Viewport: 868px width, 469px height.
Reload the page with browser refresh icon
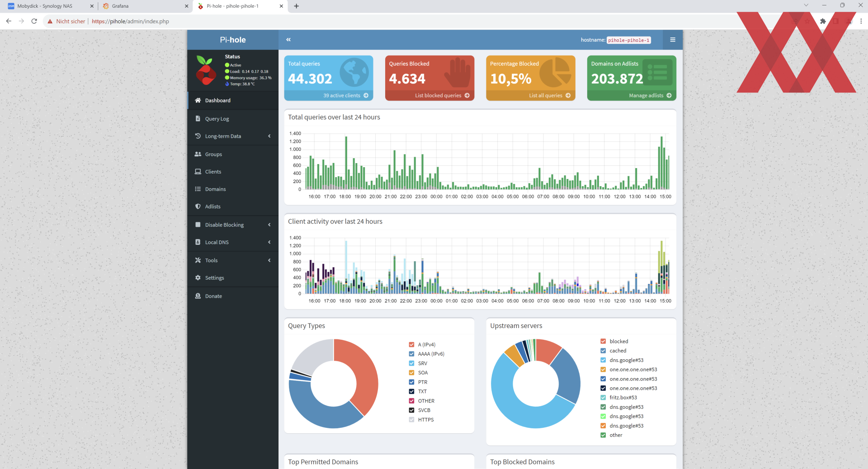pos(34,21)
